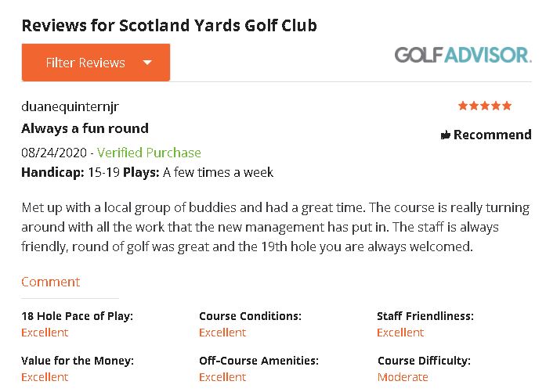546x392 pixels.
Task: Click the 18 Hole Pace of Play Excellent rating
Action: point(45,333)
